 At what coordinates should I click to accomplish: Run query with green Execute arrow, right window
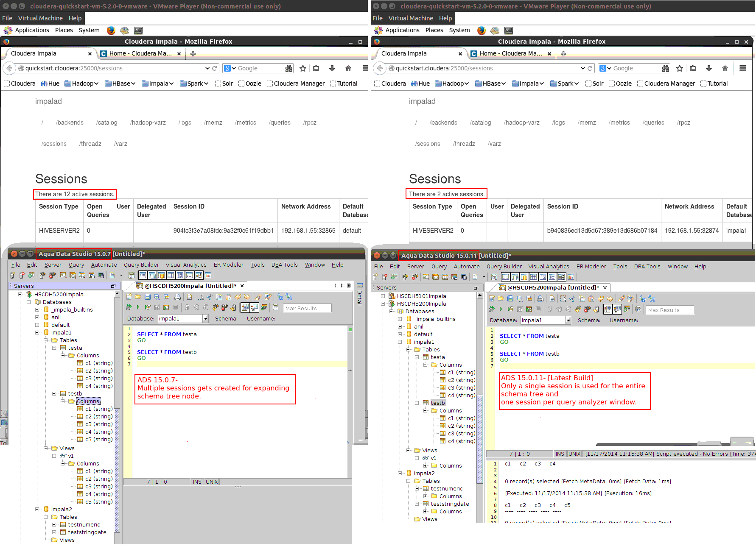point(501,309)
